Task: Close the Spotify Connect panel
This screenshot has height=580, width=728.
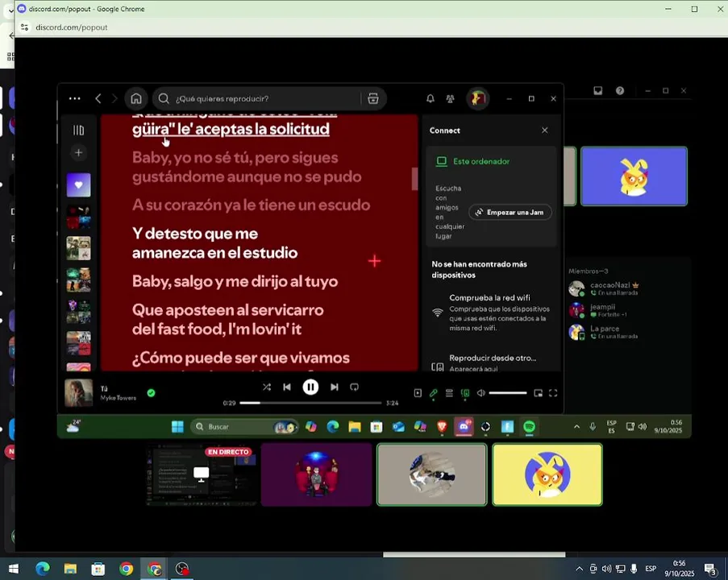Action: click(x=545, y=130)
